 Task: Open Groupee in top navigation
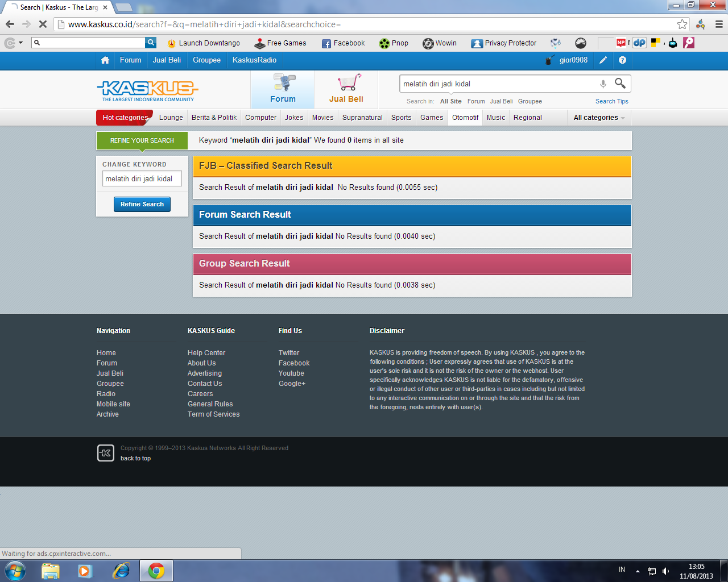(206, 60)
